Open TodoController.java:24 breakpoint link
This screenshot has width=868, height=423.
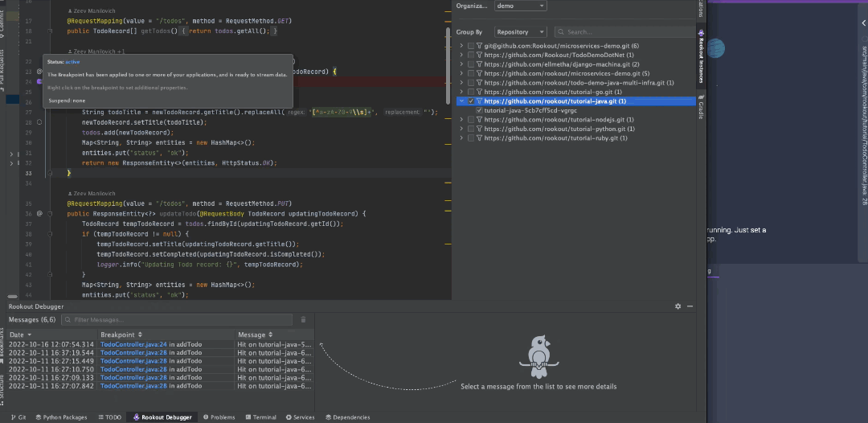133,344
